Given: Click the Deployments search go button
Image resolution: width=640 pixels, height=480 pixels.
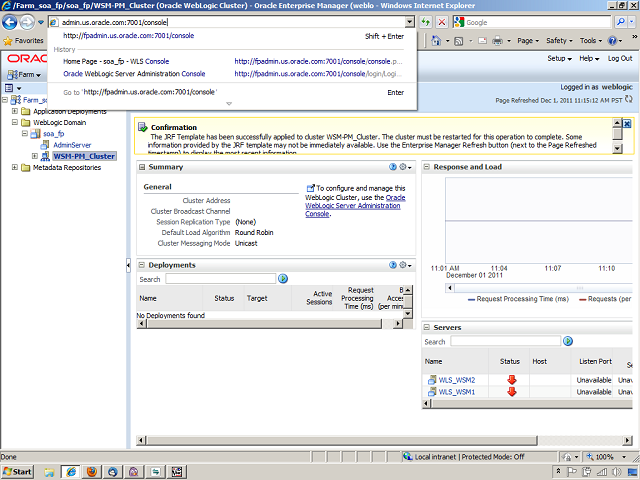Looking at the screenshot, I should 283,279.
